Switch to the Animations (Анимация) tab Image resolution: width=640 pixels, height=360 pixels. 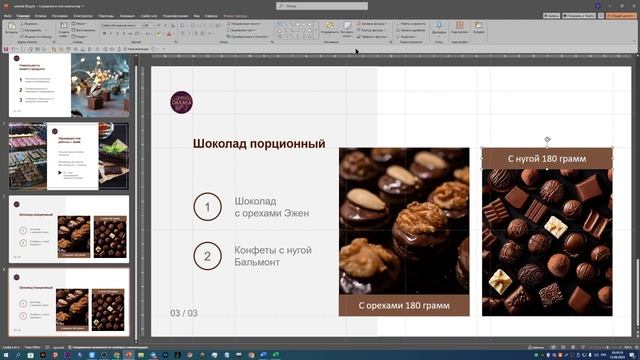coord(127,16)
